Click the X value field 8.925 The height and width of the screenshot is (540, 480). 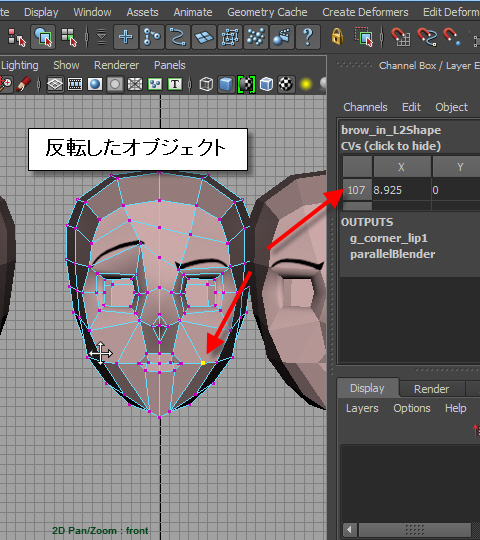[402, 190]
